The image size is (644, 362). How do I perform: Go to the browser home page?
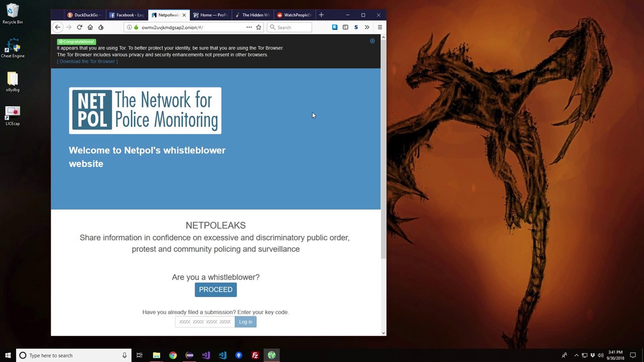click(x=90, y=27)
